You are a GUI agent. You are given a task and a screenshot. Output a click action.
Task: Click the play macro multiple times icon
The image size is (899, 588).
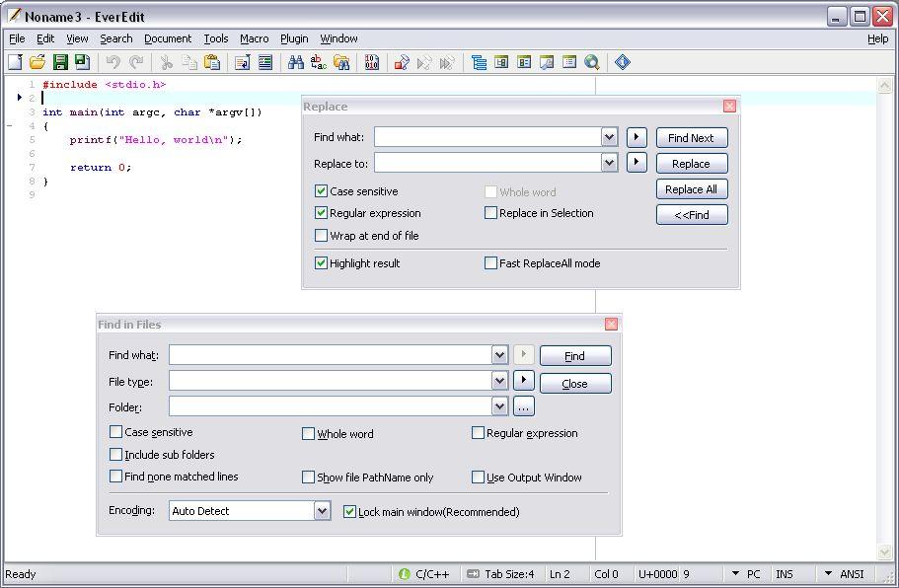point(447,62)
